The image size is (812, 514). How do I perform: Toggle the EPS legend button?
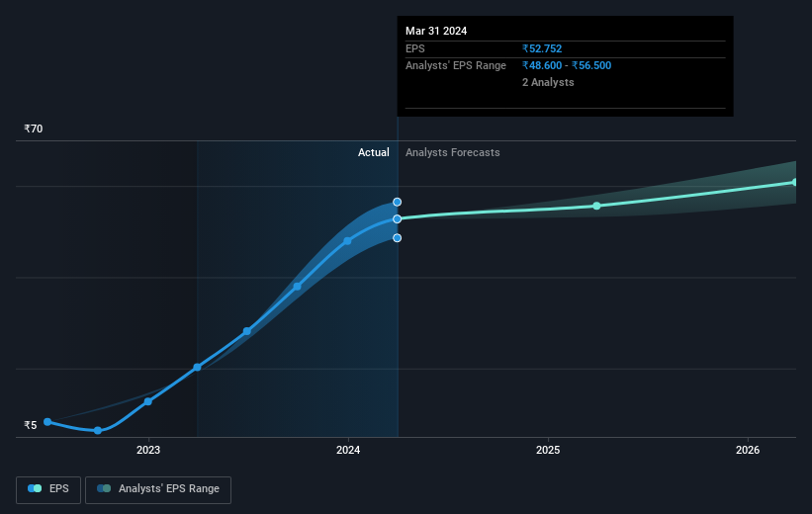pyautogui.click(x=48, y=489)
